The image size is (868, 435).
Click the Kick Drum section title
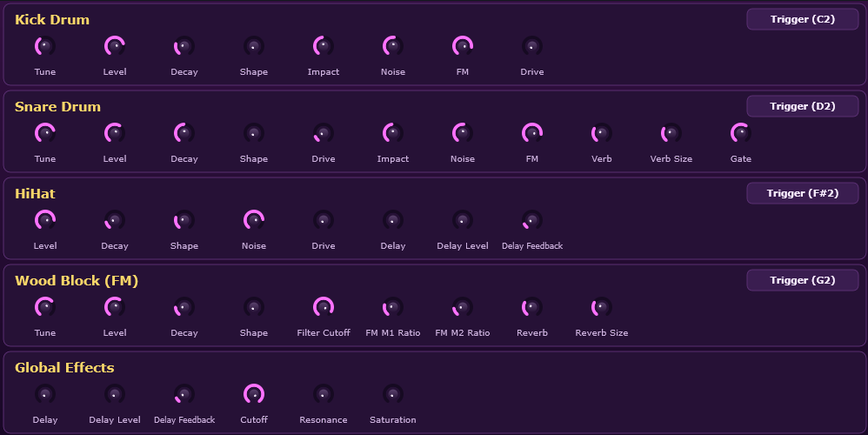point(52,20)
